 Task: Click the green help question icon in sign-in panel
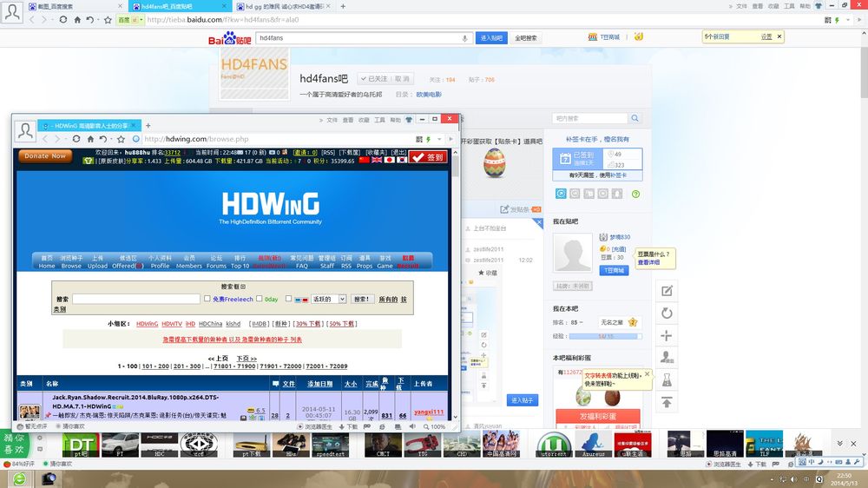635,194
